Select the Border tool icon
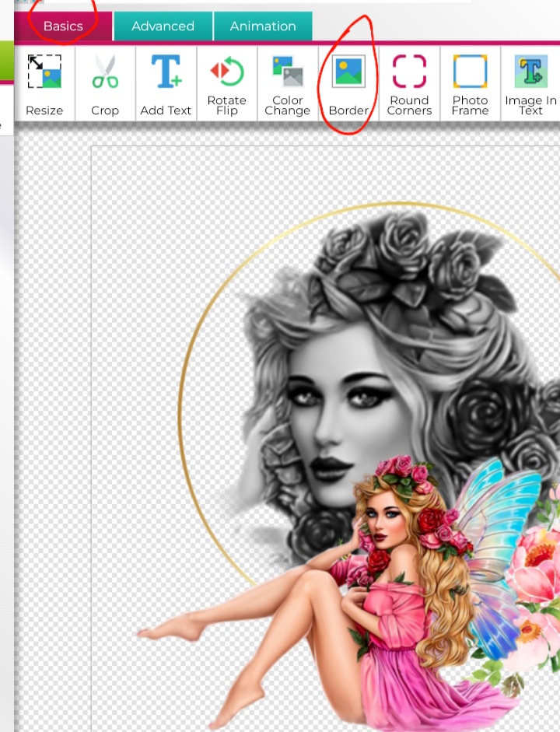560x732 pixels. (x=348, y=72)
